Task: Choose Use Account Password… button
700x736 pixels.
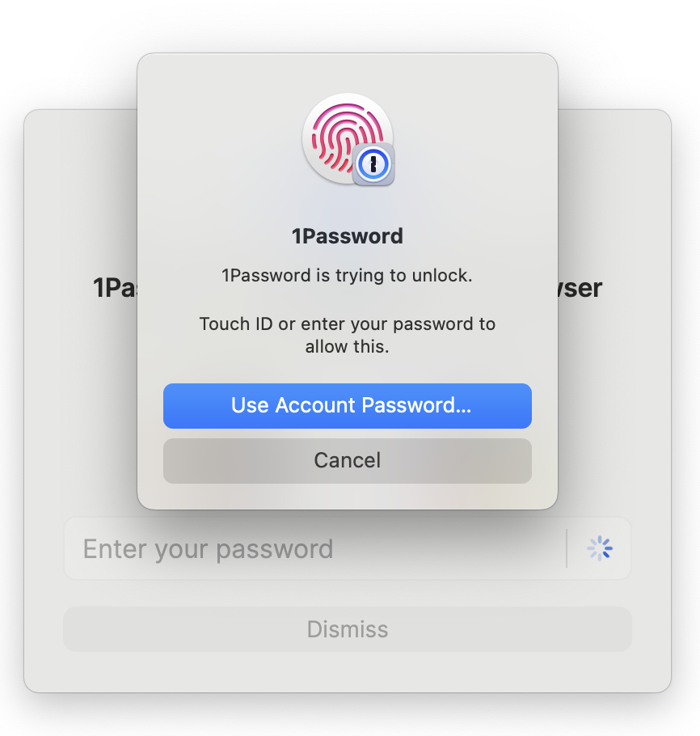Action: pyautogui.click(x=348, y=405)
